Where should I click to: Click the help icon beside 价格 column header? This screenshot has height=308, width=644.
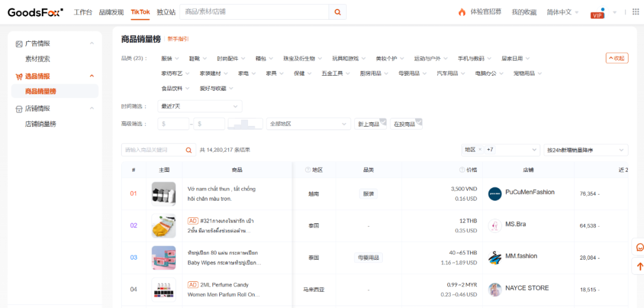(x=462, y=170)
